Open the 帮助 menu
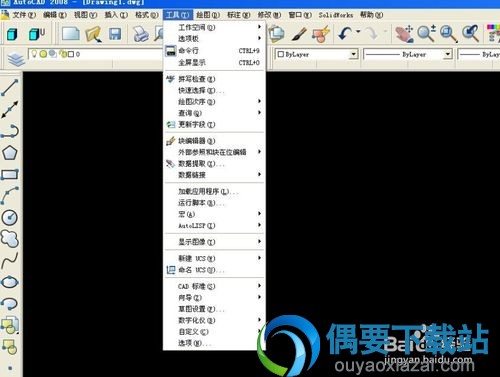This screenshot has height=377, width=500. (x=371, y=15)
